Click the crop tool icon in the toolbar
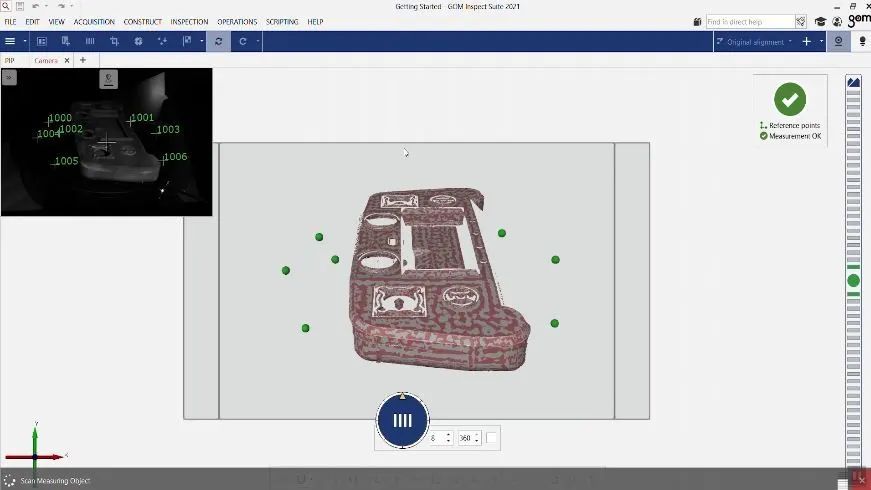The height and width of the screenshot is (490, 871). pyautogui.click(x=114, y=41)
